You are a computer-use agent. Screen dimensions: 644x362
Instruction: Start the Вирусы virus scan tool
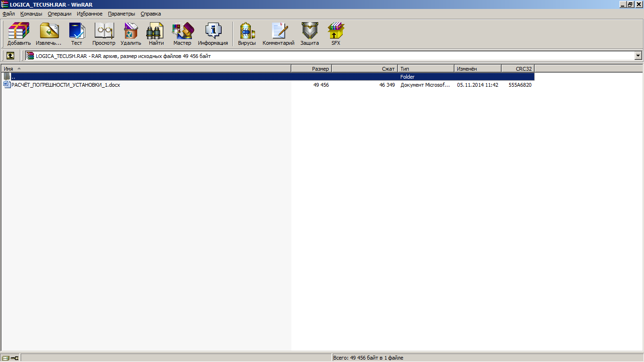click(247, 34)
